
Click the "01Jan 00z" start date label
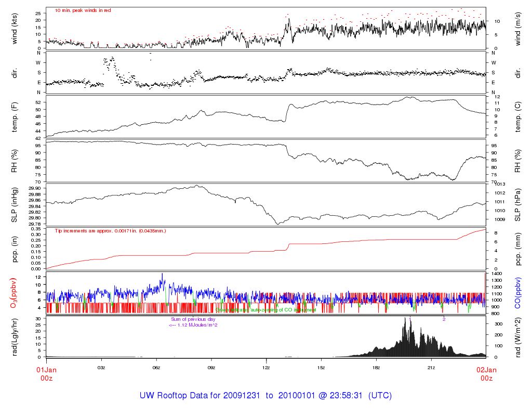coord(46,374)
